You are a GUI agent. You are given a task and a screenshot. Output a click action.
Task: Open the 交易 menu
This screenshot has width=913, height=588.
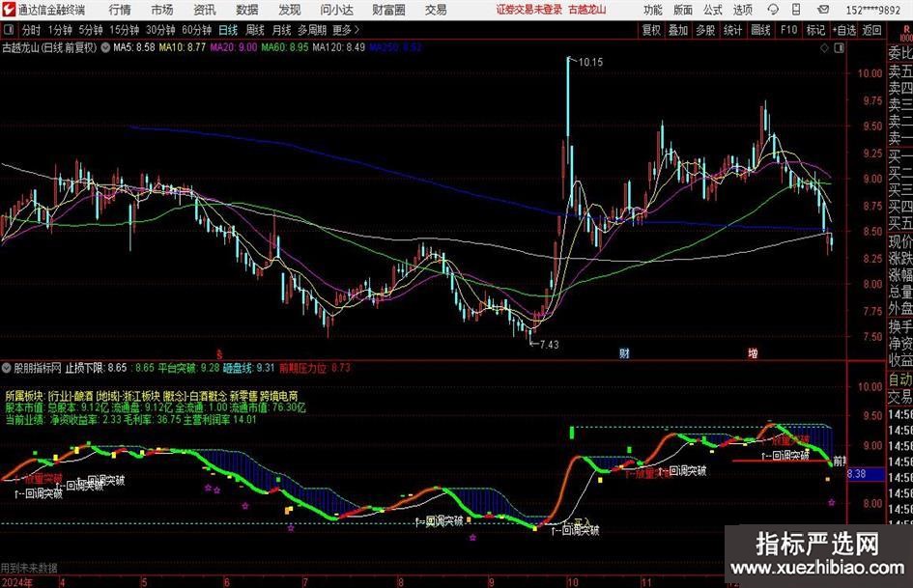[x=436, y=10]
